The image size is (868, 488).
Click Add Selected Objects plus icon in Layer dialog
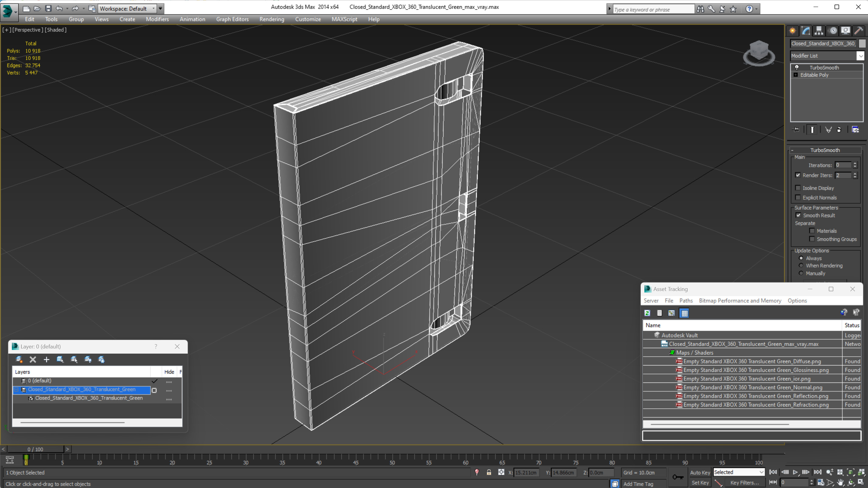click(x=47, y=359)
